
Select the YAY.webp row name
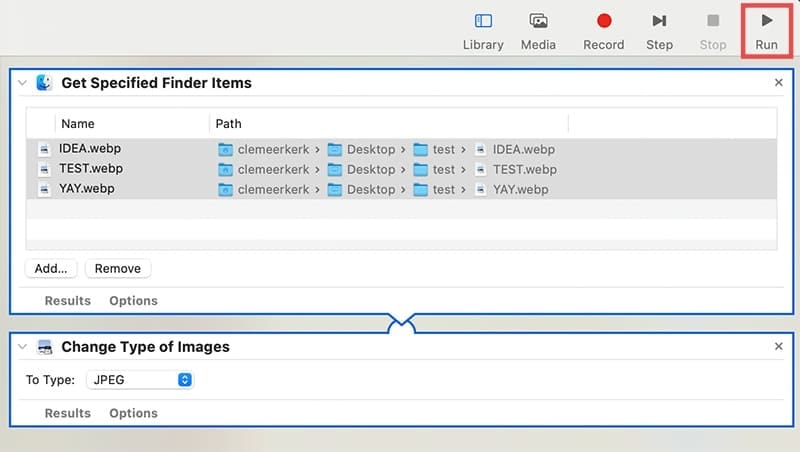click(87, 189)
